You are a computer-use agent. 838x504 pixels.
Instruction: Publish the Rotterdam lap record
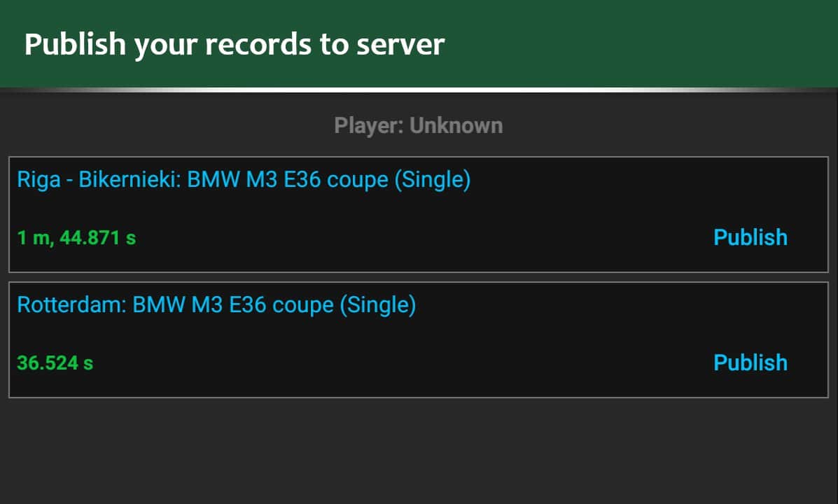(x=750, y=363)
